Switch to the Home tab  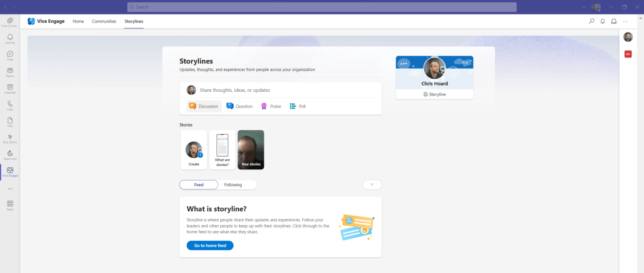coord(78,21)
